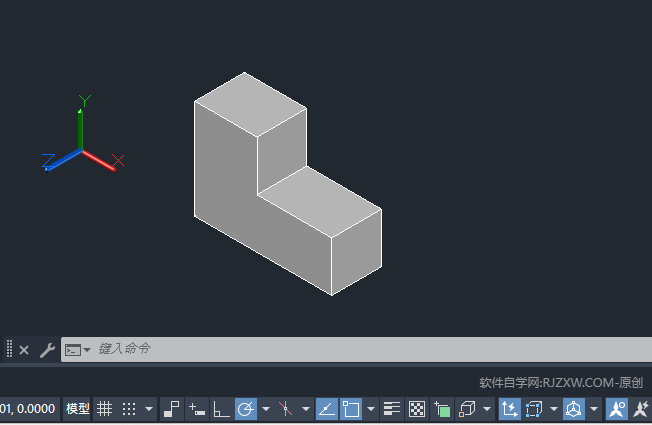Click command line grip handle
Viewport: 652px width, 425px height.
[9, 348]
